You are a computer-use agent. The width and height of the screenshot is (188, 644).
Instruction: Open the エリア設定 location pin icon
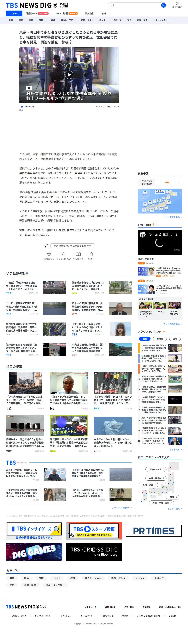(177, 4)
